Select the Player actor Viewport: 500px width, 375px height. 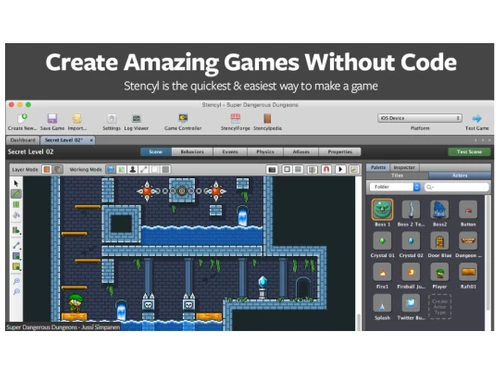[440, 272]
